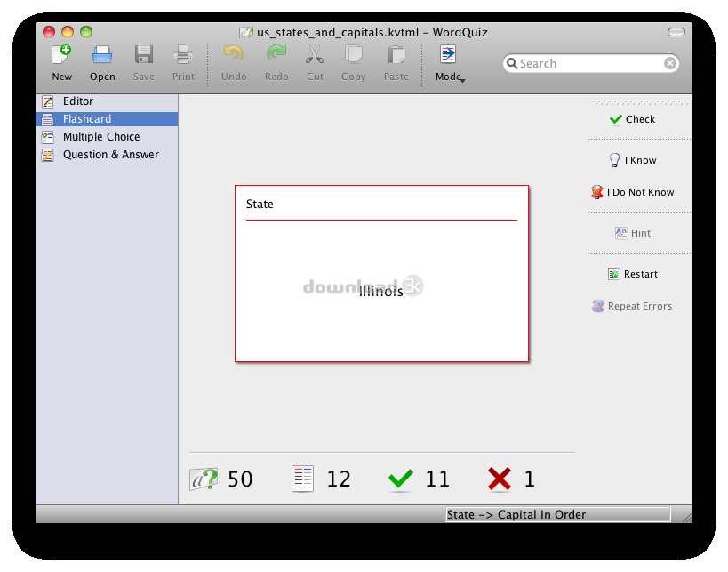Click the question count value 50
Screen dimensions: 728x572
[240, 479]
